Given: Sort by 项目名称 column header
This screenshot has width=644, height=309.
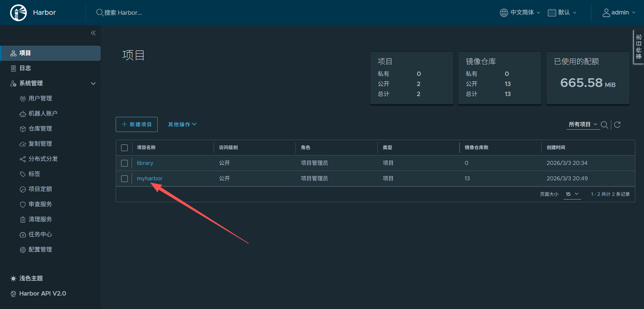Looking at the screenshot, I should pos(146,147).
